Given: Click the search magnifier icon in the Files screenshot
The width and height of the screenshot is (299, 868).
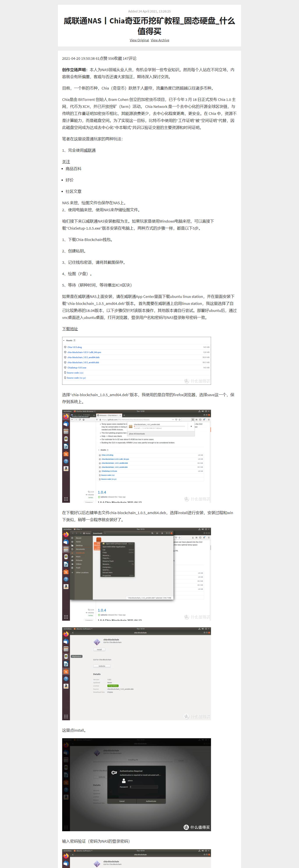Looking at the screenshot, I should coord(152,533).
